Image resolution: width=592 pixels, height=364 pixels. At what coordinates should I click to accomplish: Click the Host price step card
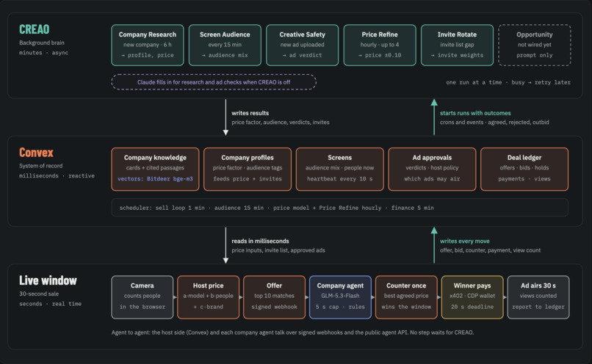pyautogui.click(x=209, y=297)
